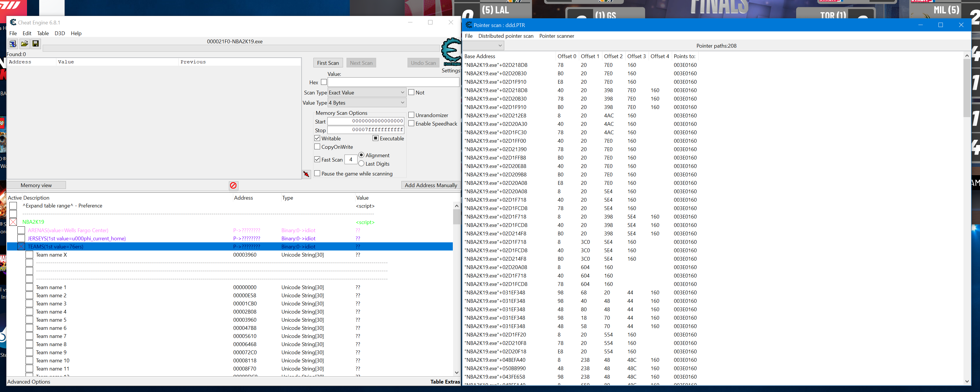The width and height of the screenshot is (980, 392).
Task: Click the scan Value input field
Action: click(393, 82)
